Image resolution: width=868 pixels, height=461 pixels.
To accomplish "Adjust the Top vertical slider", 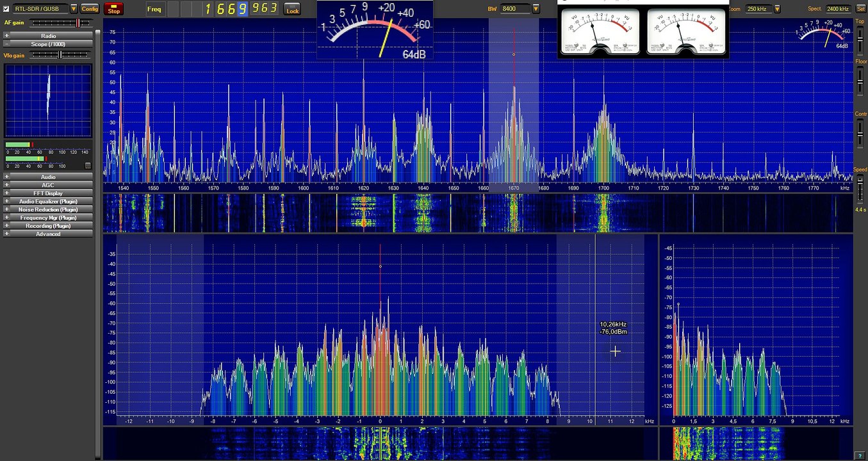I will click(x=860, y=40).
